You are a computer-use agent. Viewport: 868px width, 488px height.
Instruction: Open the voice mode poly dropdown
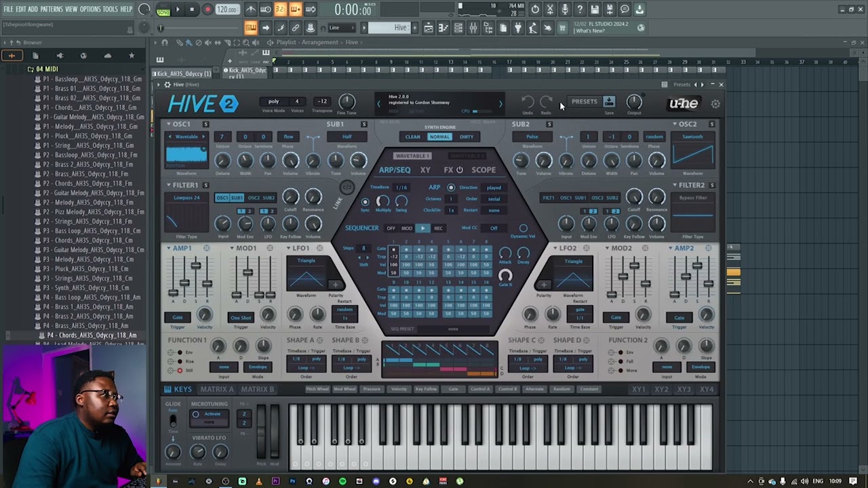[273, 102]
